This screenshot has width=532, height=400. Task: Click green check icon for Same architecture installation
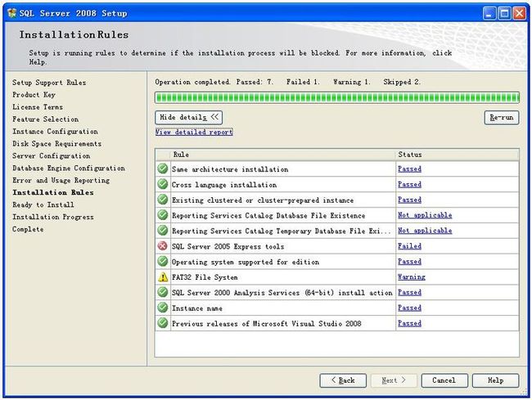[163, 169]
